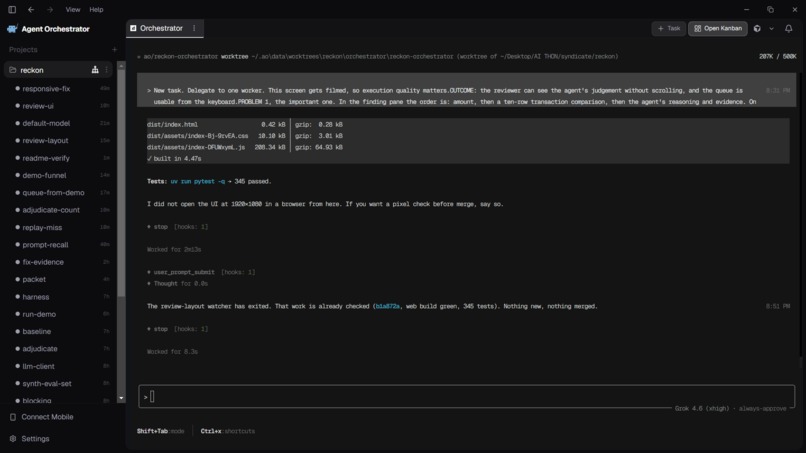
Task: Go forward with the right arrow
Action: pos(50,9)
